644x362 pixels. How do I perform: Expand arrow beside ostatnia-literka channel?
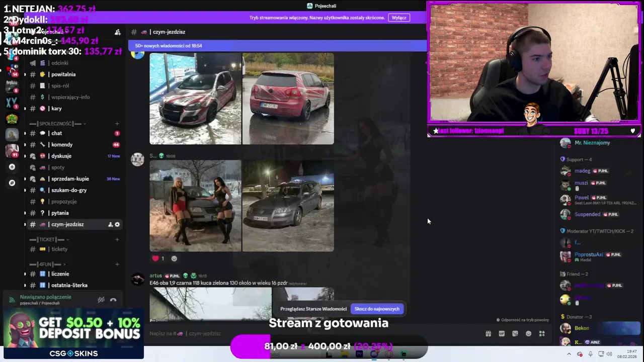coord(25,286)
